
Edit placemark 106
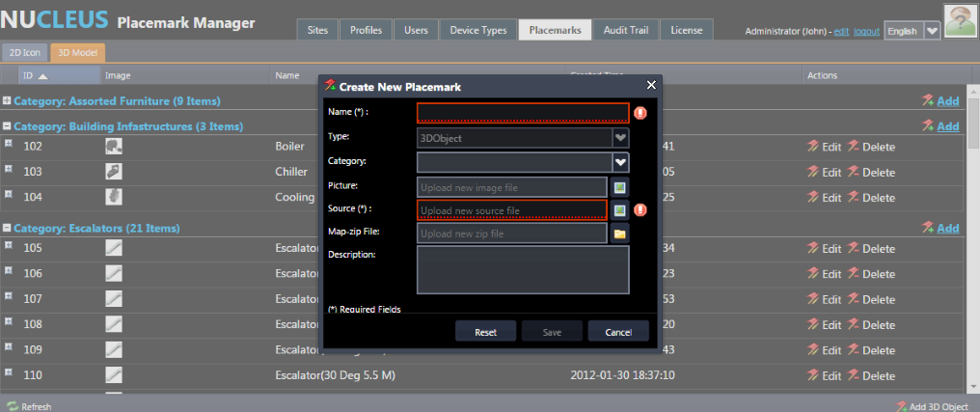tap(824, 274)
